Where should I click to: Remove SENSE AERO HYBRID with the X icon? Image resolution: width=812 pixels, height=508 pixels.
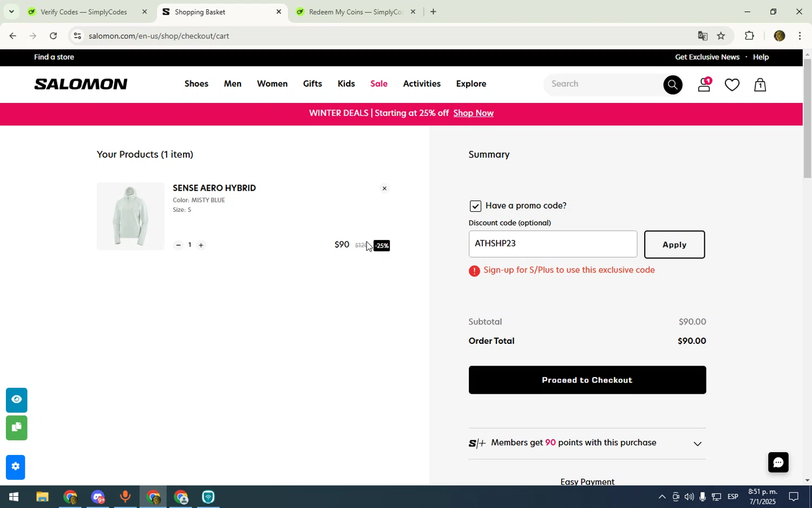point(384,188)
